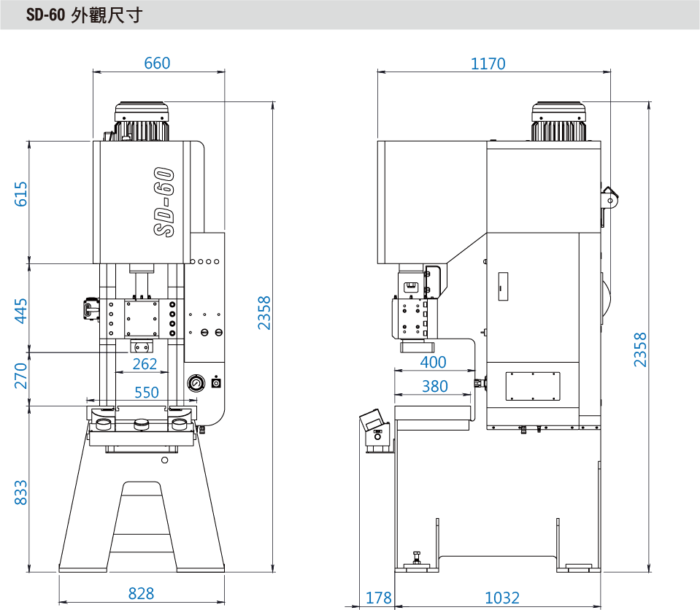Select the title text SD-60 外觀尺寸

point(83,15)
